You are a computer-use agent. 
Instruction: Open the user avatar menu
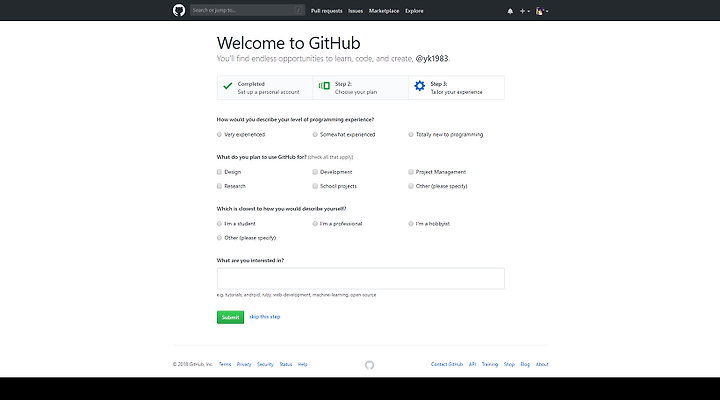coord(542,11)
